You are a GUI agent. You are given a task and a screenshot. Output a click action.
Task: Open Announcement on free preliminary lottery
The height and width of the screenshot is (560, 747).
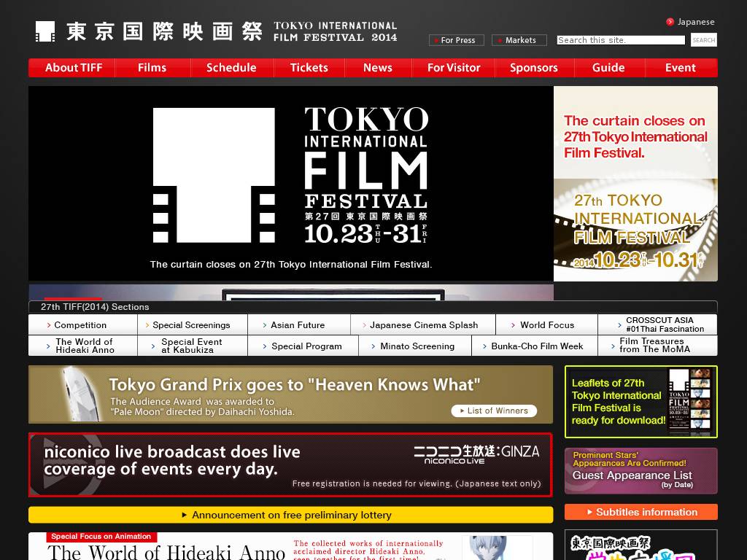(x=290, y=515)
